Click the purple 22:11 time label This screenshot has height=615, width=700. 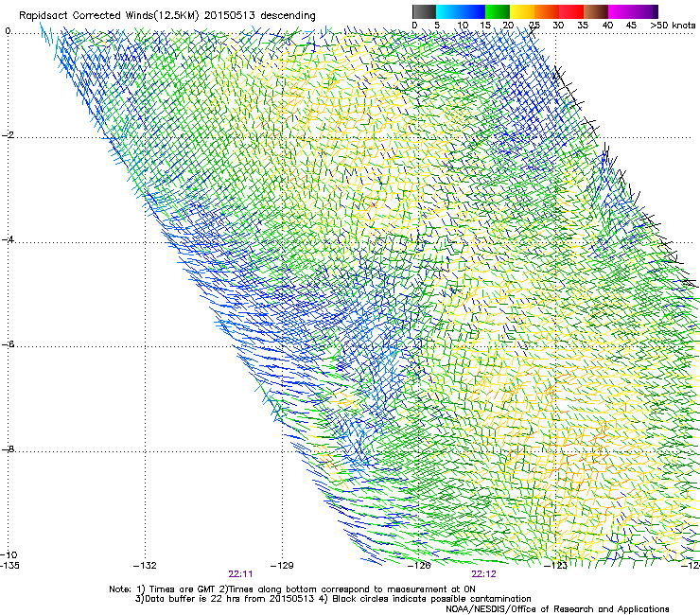tap(240, 574)
